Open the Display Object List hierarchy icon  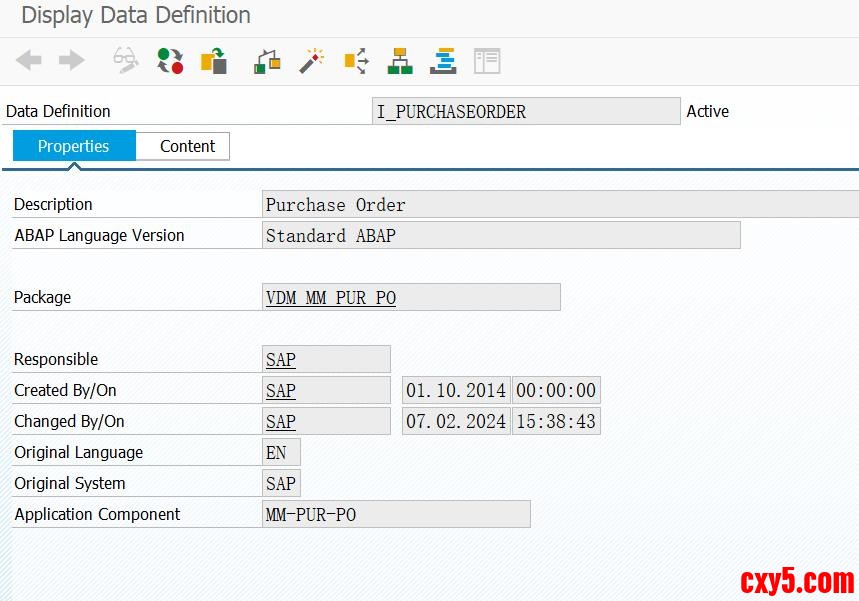[400, 61]
